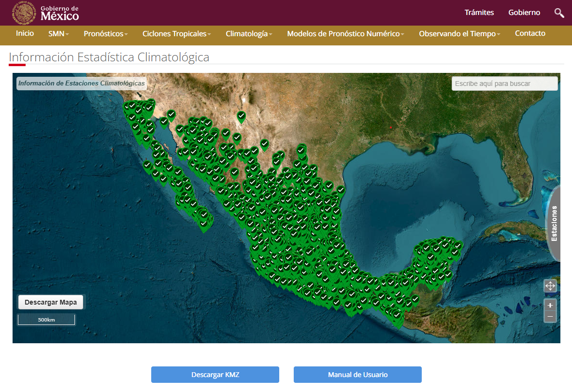Click the 500km map scale bar

tap(46, 320)
